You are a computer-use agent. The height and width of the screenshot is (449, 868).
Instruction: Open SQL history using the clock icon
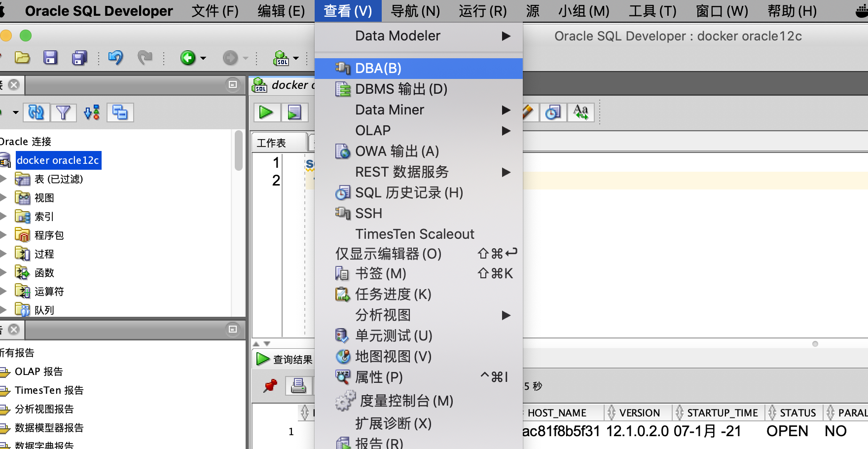pos(553,112)
